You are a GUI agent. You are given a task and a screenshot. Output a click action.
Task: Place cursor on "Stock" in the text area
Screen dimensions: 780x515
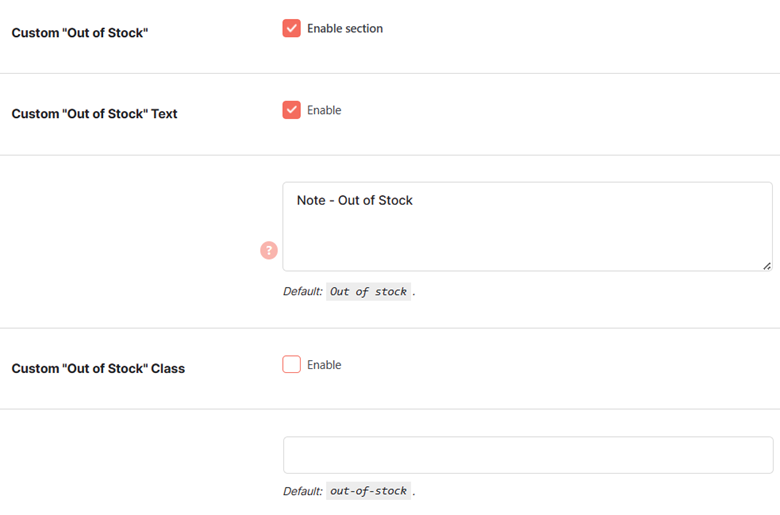[x=395, y=200]
